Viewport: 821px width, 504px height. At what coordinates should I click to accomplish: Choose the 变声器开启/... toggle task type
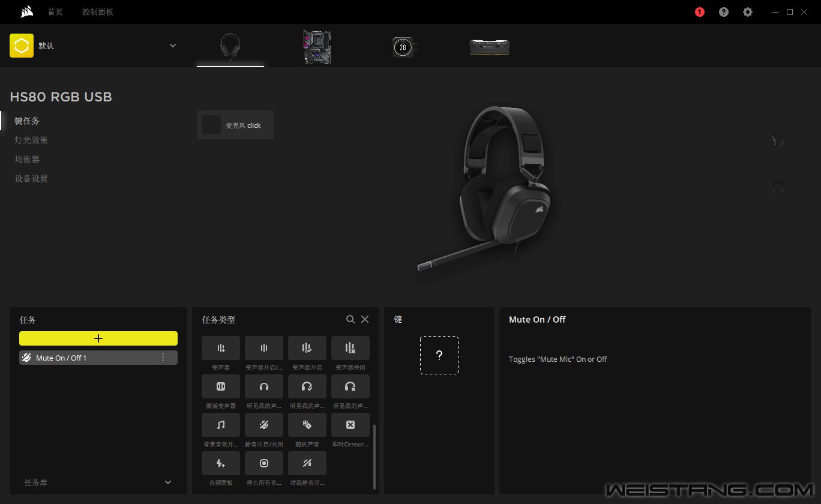tap(264, 348)
